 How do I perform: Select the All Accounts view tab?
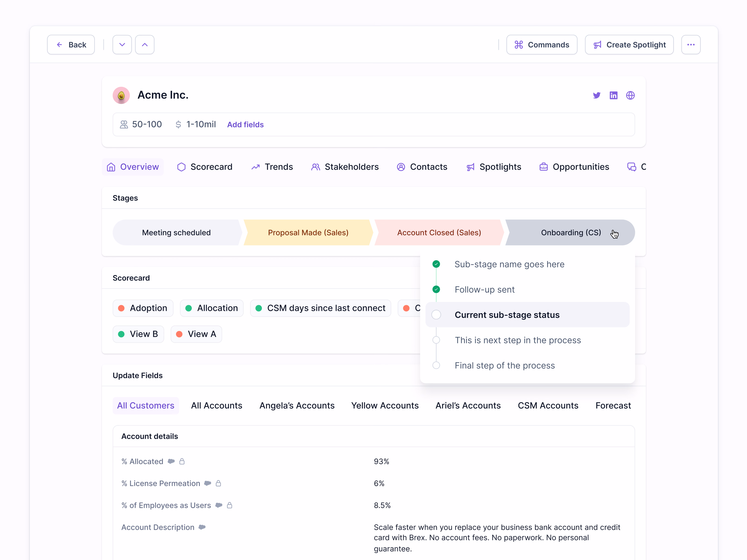click(x=216, y=405)
